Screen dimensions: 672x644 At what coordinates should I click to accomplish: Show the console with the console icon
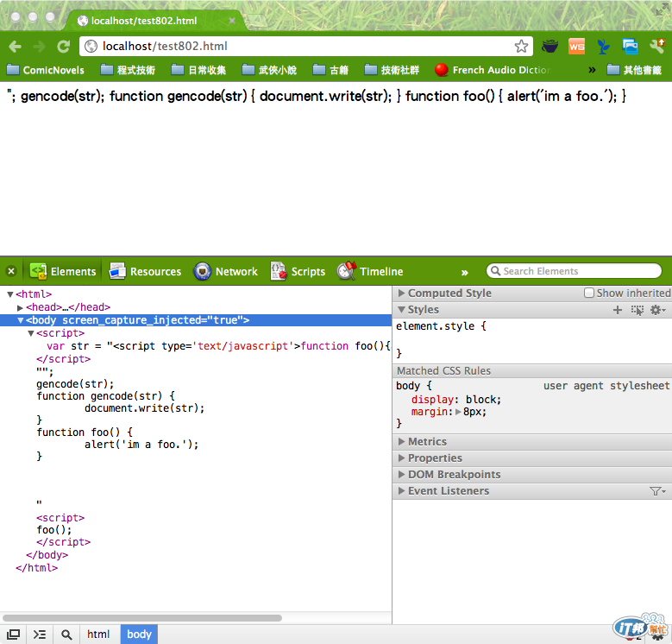pos(40,635)
